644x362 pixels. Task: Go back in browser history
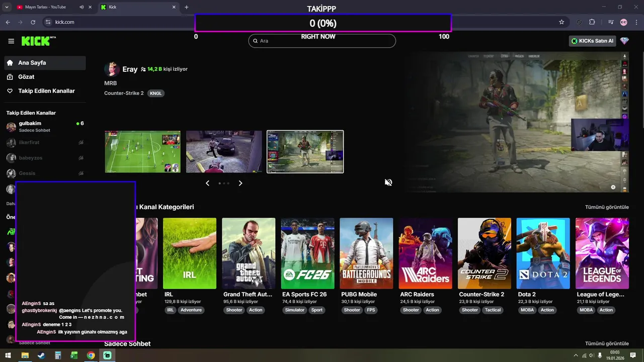coord(8,22)
